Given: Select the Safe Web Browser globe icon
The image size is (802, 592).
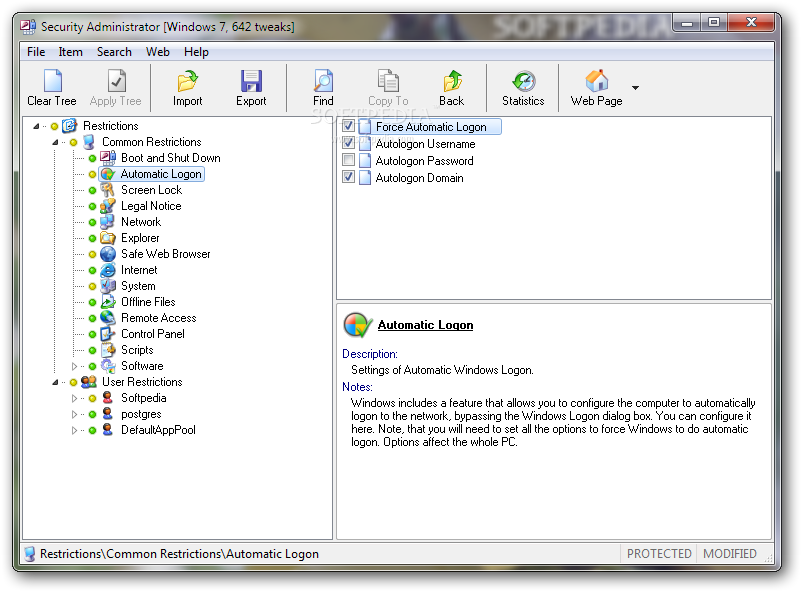Looking at the screenshot, I should pos(108,254).
